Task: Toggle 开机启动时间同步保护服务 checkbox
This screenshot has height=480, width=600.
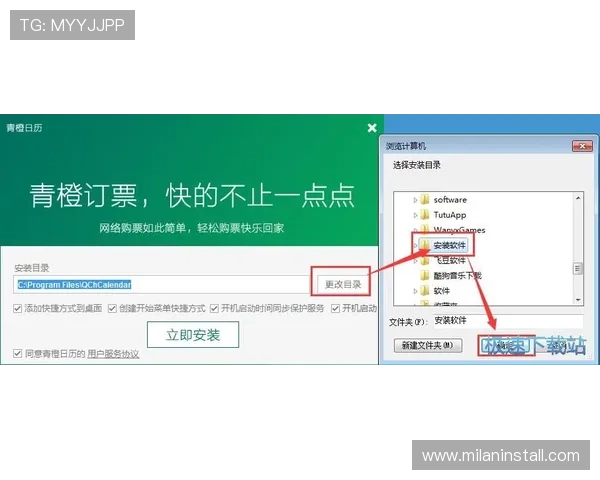Action: 214,308
